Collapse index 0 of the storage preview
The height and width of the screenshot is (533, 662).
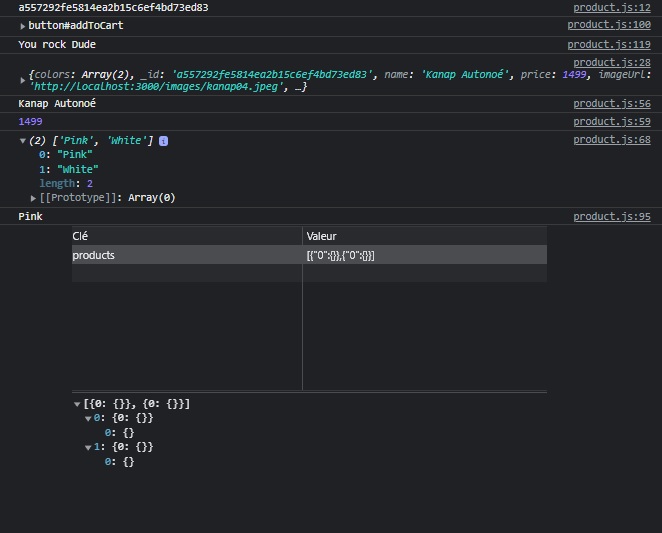(88, 419)
